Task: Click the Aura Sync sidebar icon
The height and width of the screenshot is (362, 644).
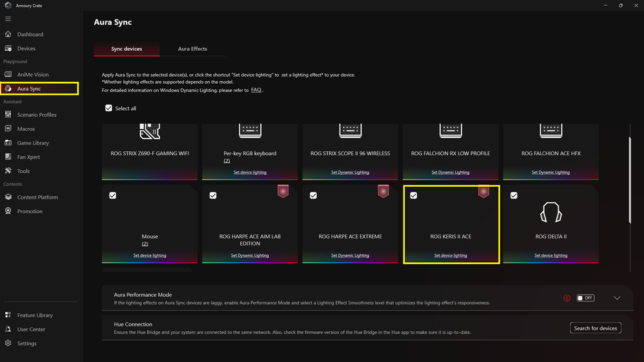Action: [x=8, y=88]
